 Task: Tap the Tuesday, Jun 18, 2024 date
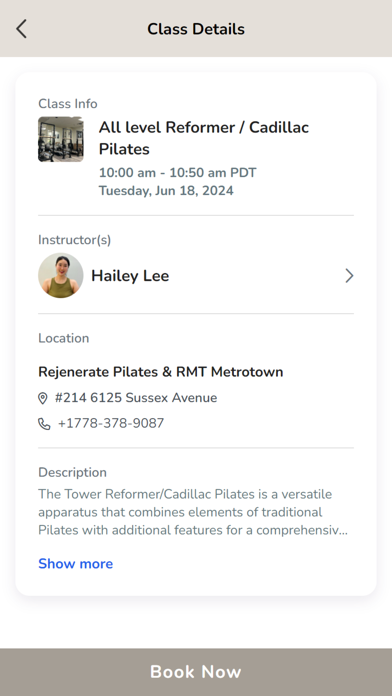point(166,191)
